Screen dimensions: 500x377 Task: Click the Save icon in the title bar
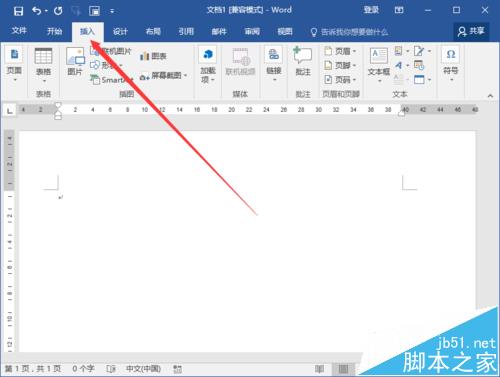[18, 11]
